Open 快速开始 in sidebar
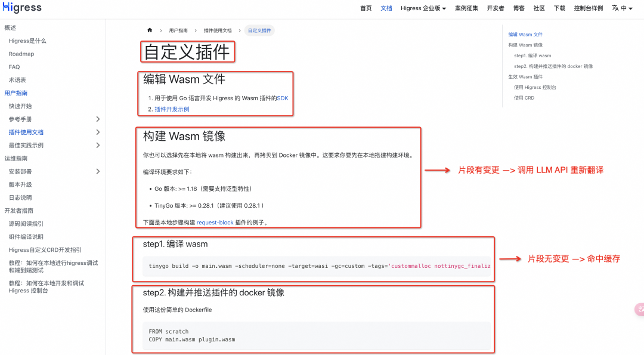Image resolution: width=644 pixels, height=355 pixels. [x=20, y=106]
